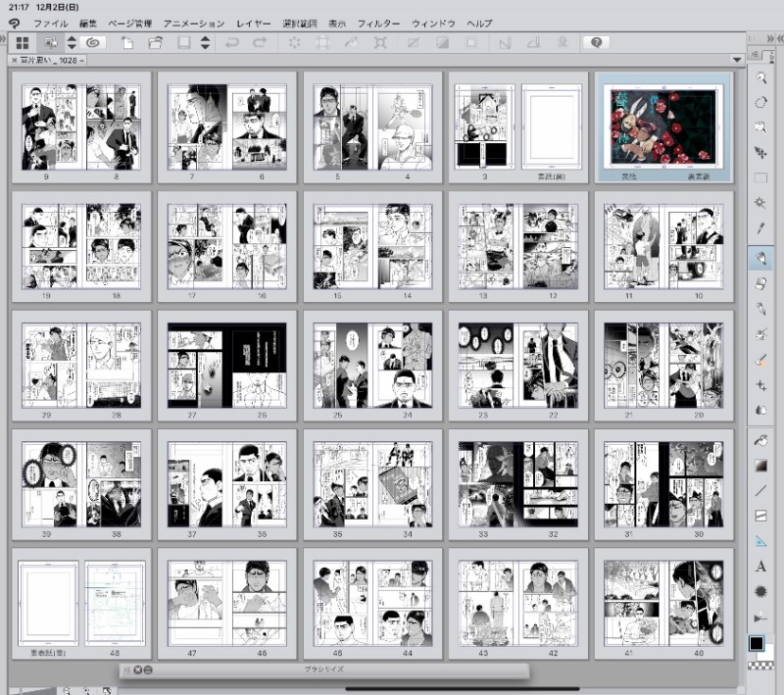Select the color cover page thumbnail
Screen dimensions: 784x695
(663, 127)
